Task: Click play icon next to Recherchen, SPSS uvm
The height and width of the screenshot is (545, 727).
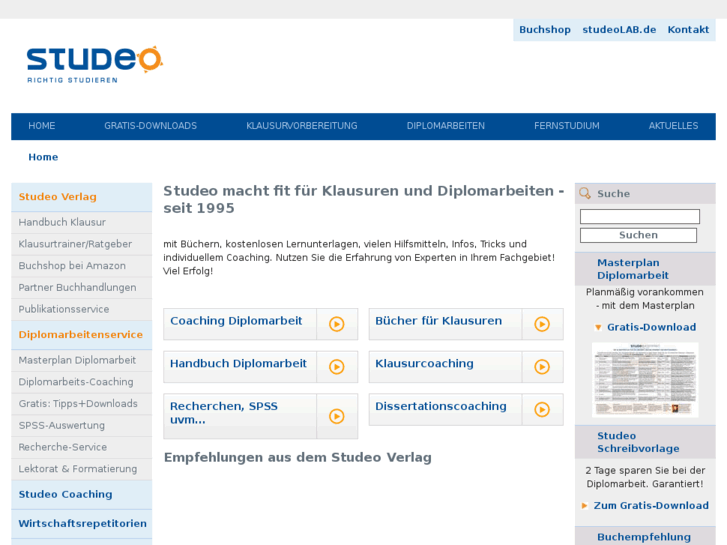Action: (337, 416)
